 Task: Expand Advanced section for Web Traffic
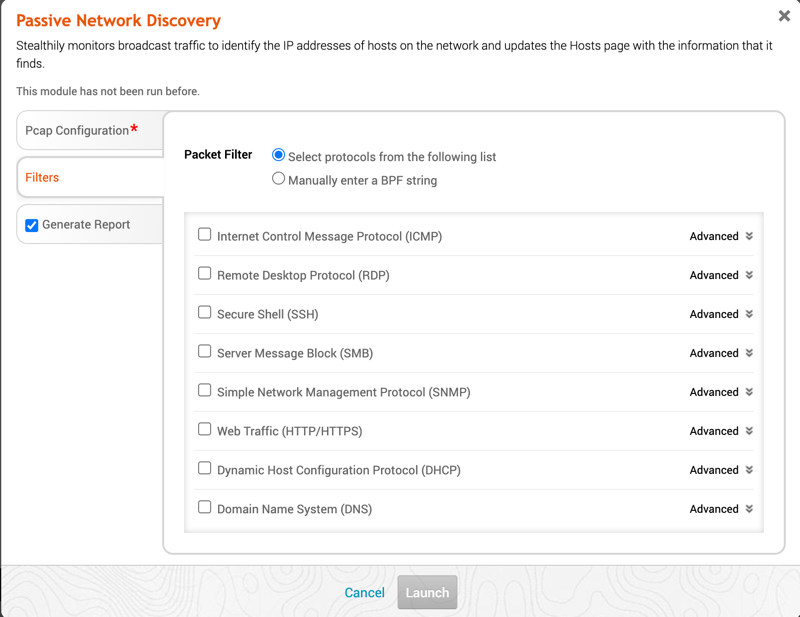click(x=721, y=432)
